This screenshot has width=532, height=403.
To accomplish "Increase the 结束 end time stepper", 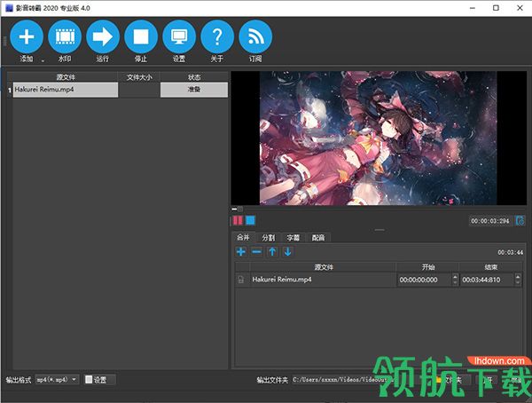I will pos(518,277).
